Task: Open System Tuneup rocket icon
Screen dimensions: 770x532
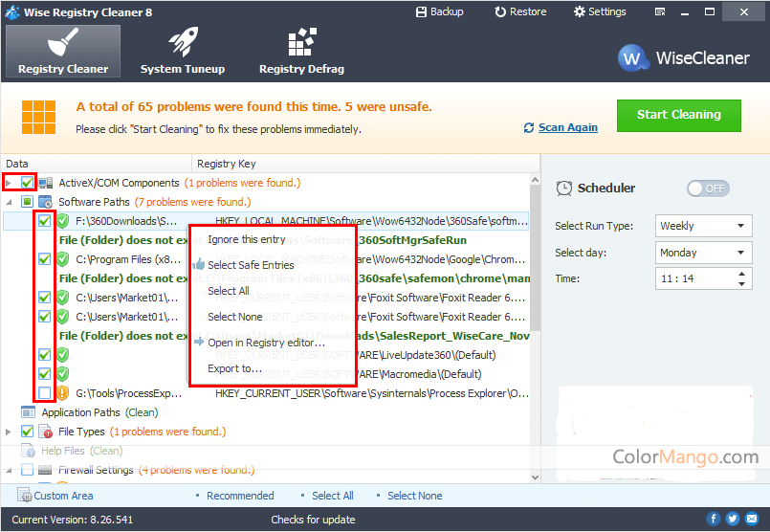Action: point(182,44)
